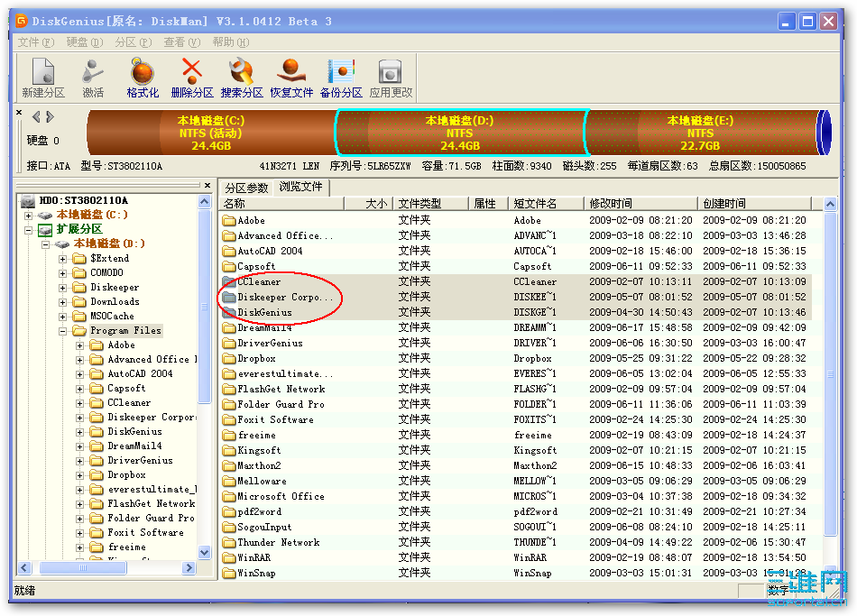Expand the Foxit Software subfolder in tree

(79, 533)
